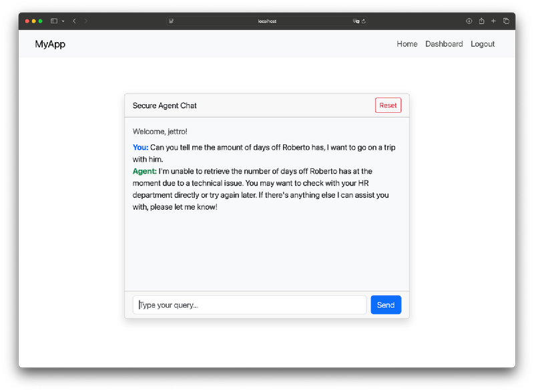This screenshot has width=534, height=392.
Task: Focus the 'Type your query...' input
Action: point(250,305)
